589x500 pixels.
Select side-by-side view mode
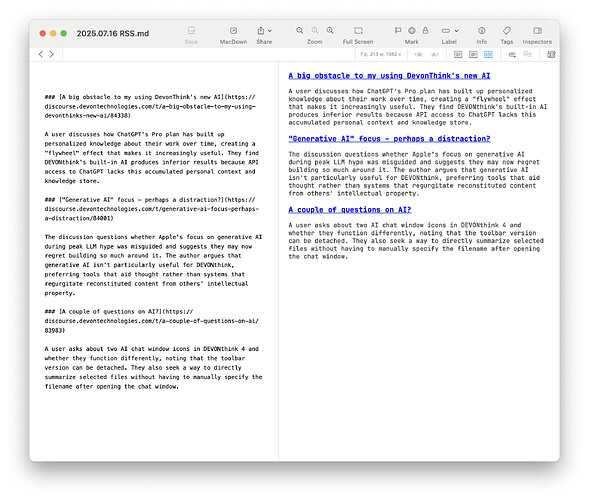[x=488, y=54]
